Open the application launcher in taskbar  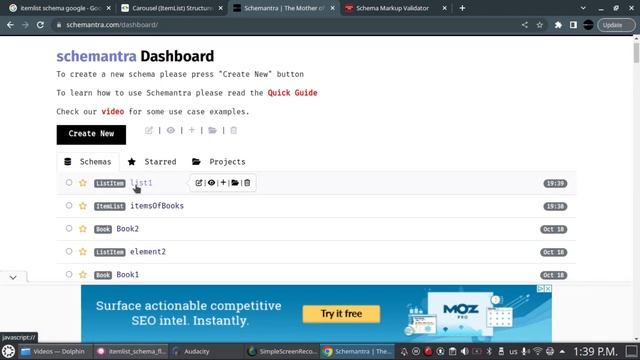coord(9,351)
